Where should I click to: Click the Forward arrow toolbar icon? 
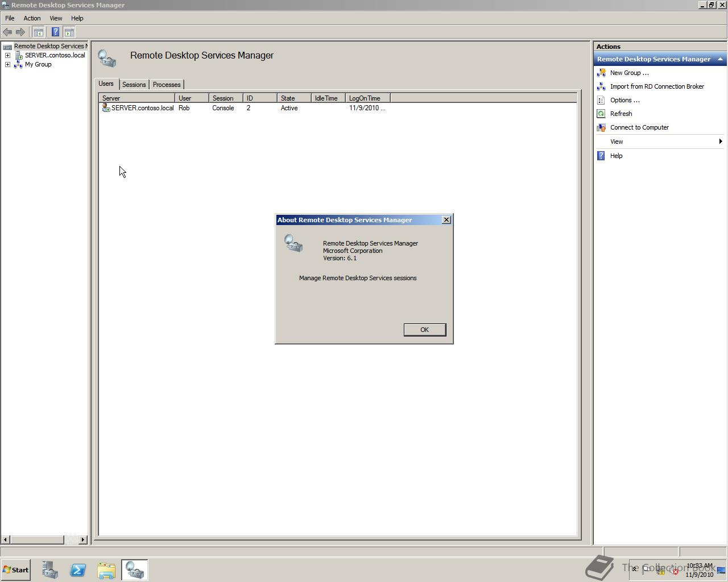[20, 32]
